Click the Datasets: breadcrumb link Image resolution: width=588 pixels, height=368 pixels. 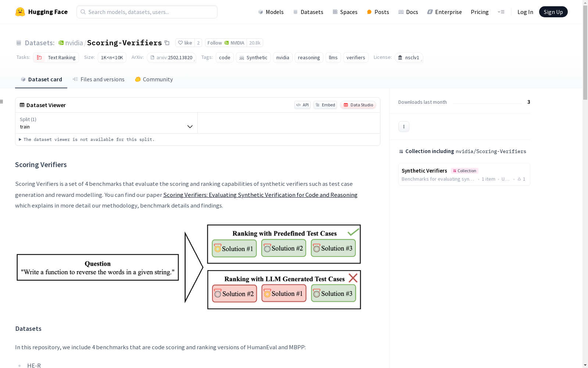click(39, 43)
